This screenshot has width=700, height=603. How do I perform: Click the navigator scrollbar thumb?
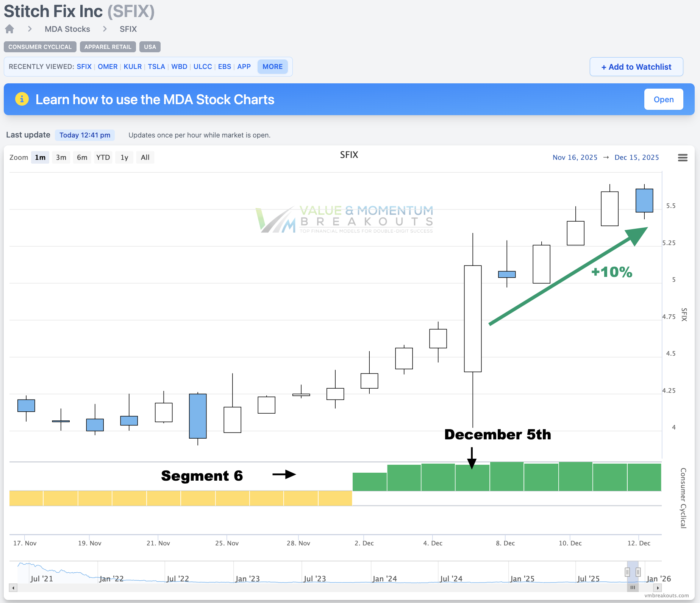[633, 588]
